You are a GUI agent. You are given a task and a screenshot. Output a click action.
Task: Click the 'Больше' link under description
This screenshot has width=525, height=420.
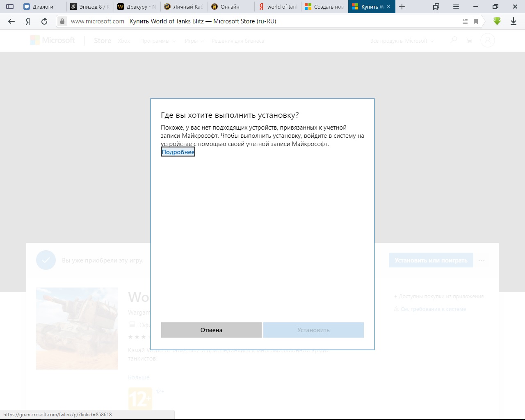(x=139, y=377)
